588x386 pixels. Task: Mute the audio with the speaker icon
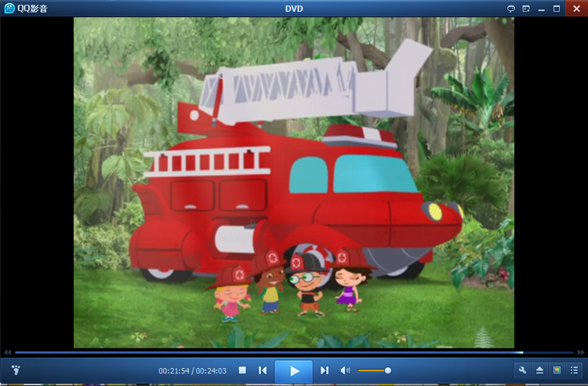tap(345, 370)
